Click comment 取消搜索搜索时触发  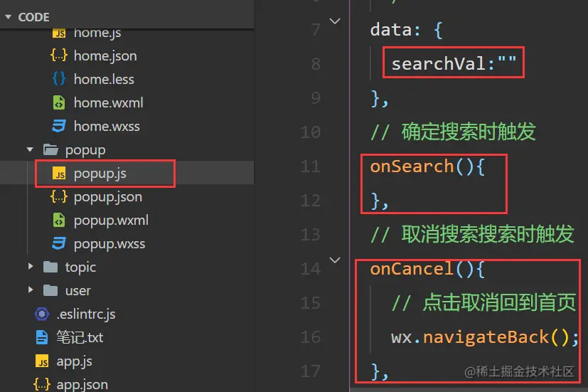[472, 235]
